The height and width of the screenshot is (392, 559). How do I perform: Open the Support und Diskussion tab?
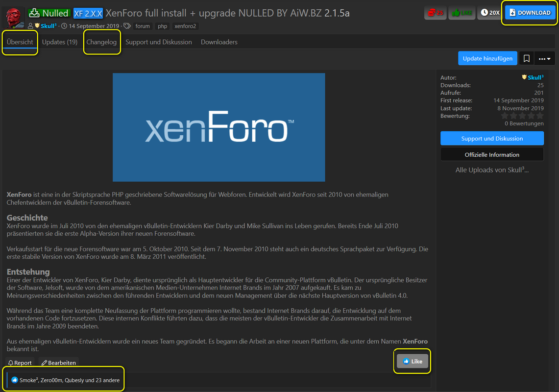tap(159, 42)
